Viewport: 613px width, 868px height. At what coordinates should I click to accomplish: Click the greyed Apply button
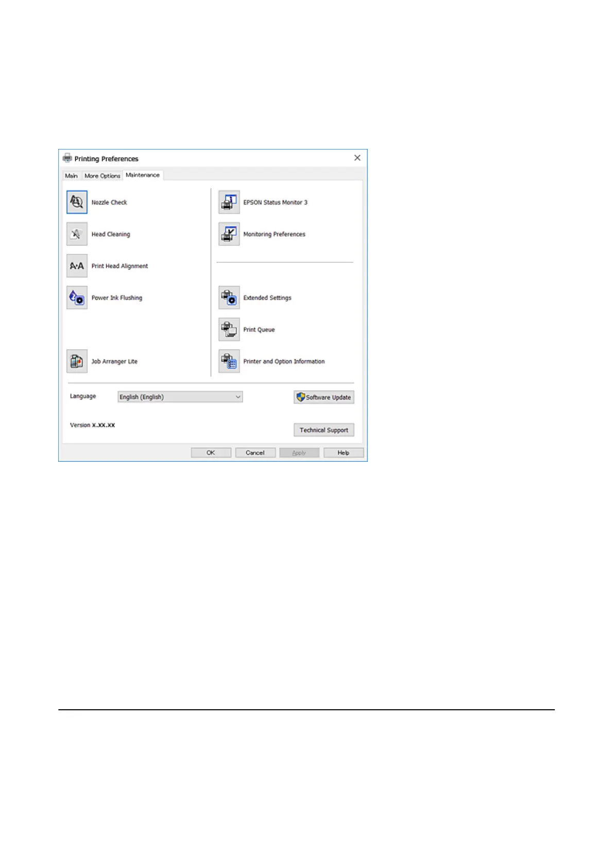[x=299, y=453]
